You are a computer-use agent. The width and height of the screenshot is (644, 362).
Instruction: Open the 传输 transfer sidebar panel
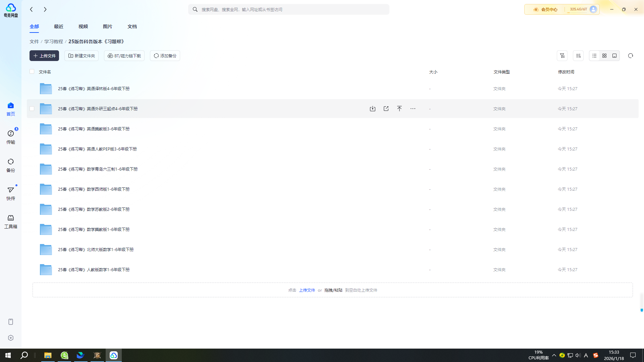11,136
